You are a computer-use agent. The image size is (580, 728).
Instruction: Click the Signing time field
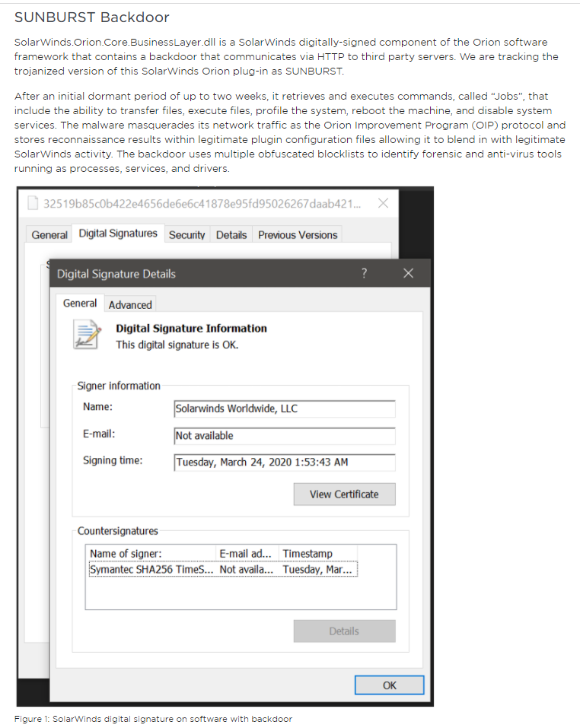click(285, 463)
